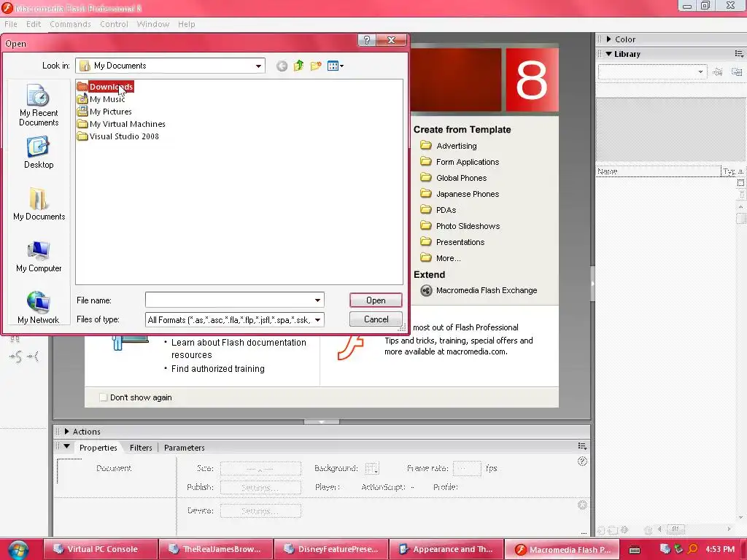Viewport: 747px width, 560px height.
Task: Select My Network in places bar
Action: click(x=39, y=308)
